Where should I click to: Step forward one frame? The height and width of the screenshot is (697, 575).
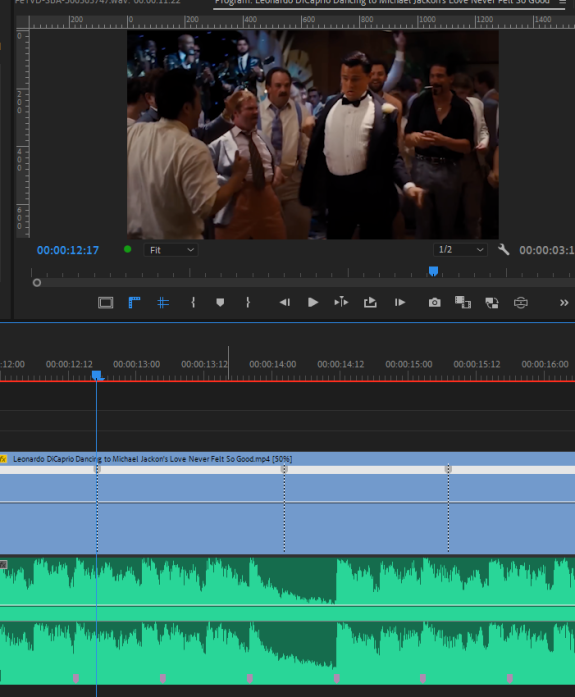399,303
